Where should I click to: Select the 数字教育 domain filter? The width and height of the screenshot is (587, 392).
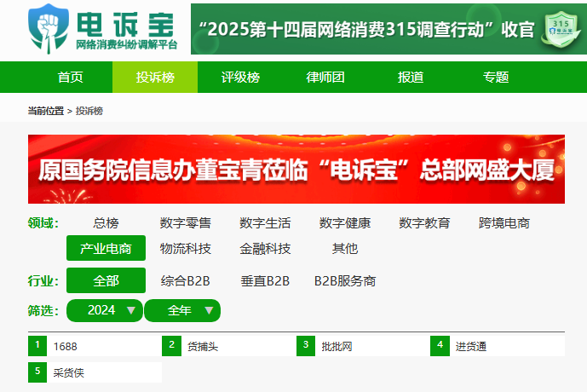[x=424, y=223]
